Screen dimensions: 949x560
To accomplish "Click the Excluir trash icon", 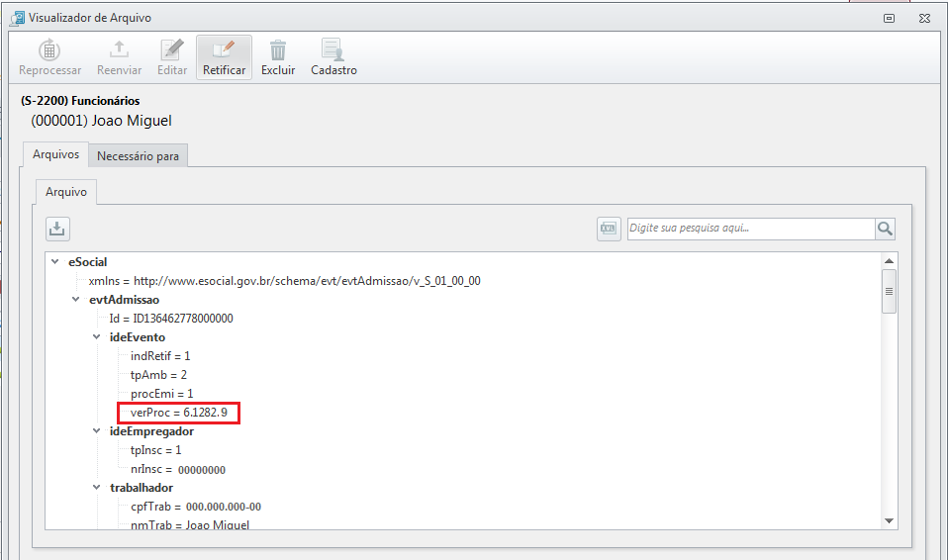I will coord(278,50).
